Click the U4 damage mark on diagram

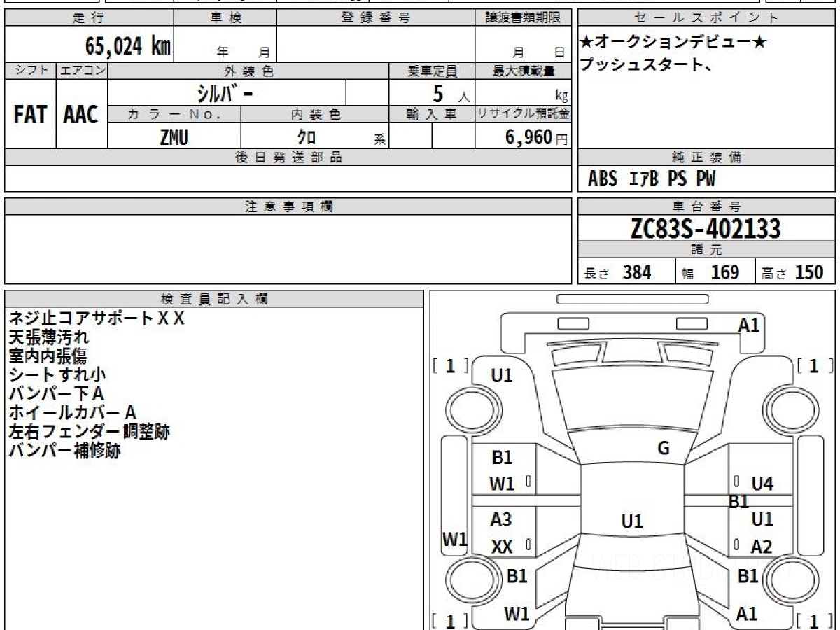point(762,484)
